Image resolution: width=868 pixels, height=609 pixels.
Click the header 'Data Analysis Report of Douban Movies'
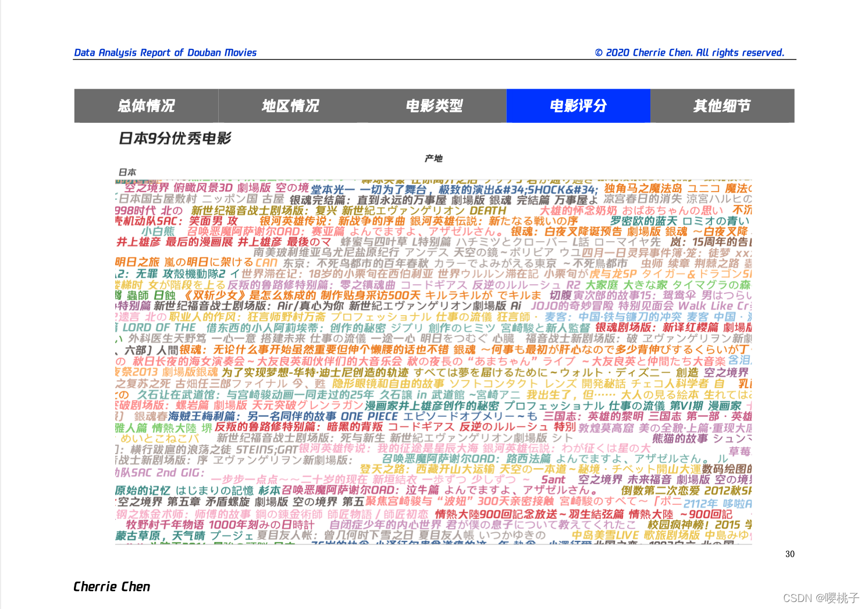point(165,52)
